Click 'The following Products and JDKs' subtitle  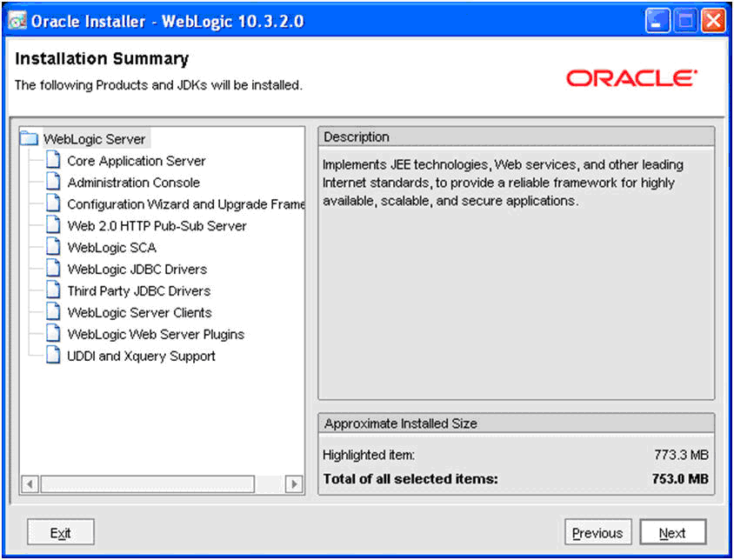158,85
